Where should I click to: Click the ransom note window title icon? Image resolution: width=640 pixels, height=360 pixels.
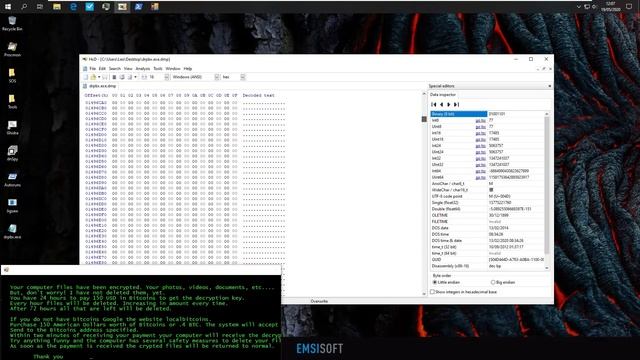(6, 270)
